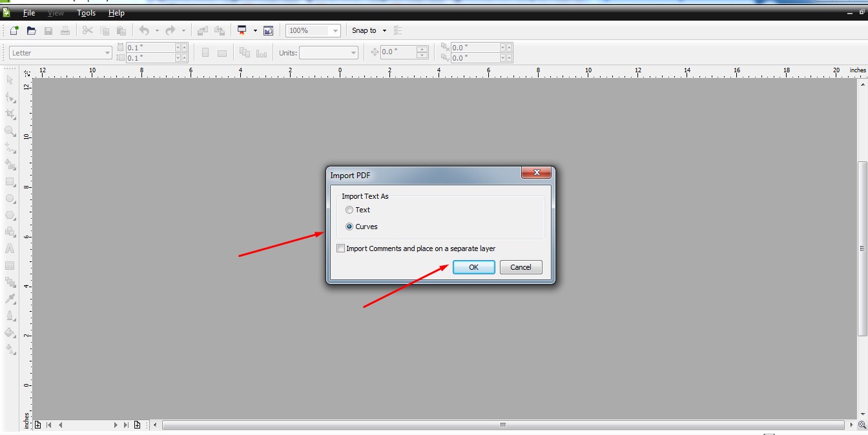Confirm the Import PDF dialog with OK
Screen dimensions: 868x435
pyautogui.click(x=473, y=267)
